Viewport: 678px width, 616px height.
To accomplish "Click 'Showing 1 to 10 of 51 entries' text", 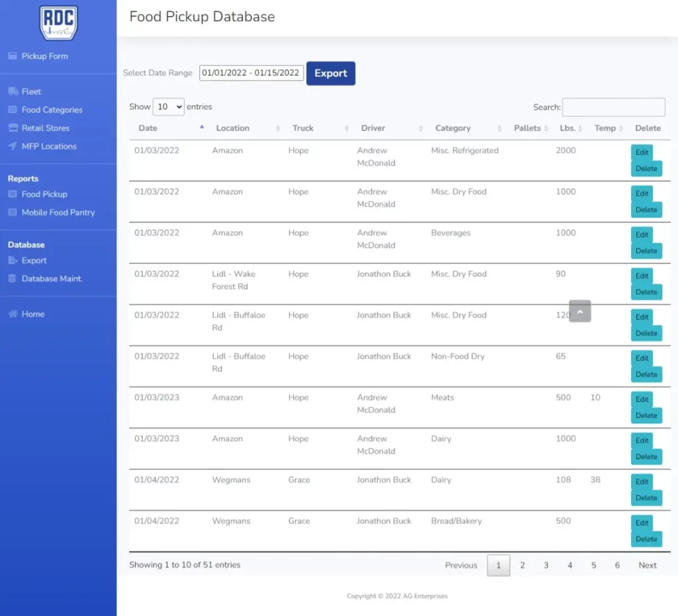I will click(x=185, y=564).
